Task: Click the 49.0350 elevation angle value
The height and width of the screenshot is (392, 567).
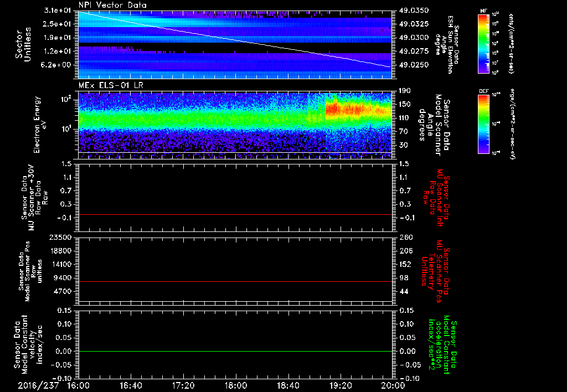Action: (414, 11)
